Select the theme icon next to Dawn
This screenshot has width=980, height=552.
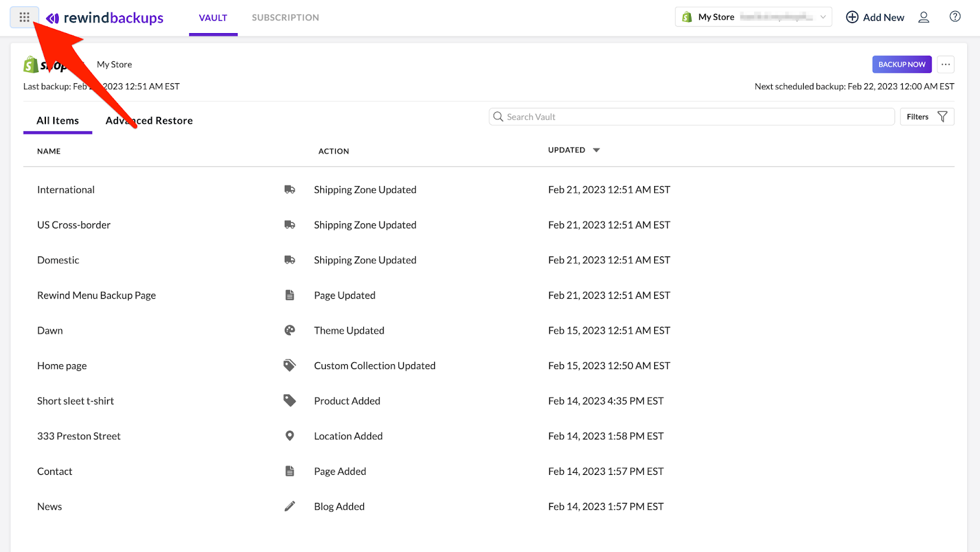click(290, 330)
